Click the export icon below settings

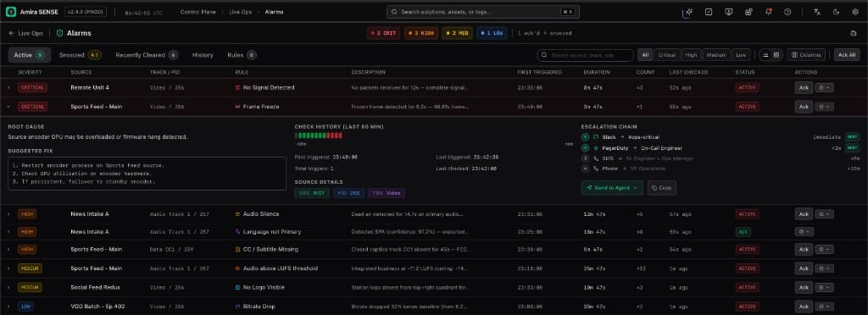(854, 33)
